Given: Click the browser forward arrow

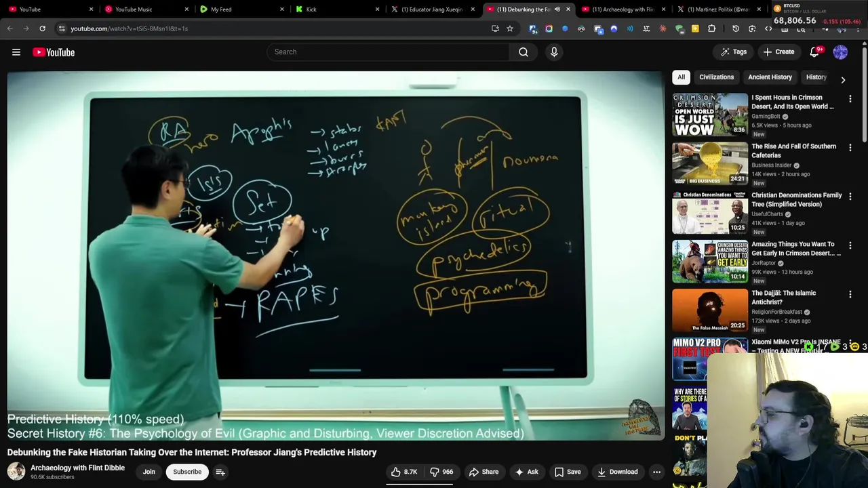Looking at the screenshot, I should click(x=26, y=28).
